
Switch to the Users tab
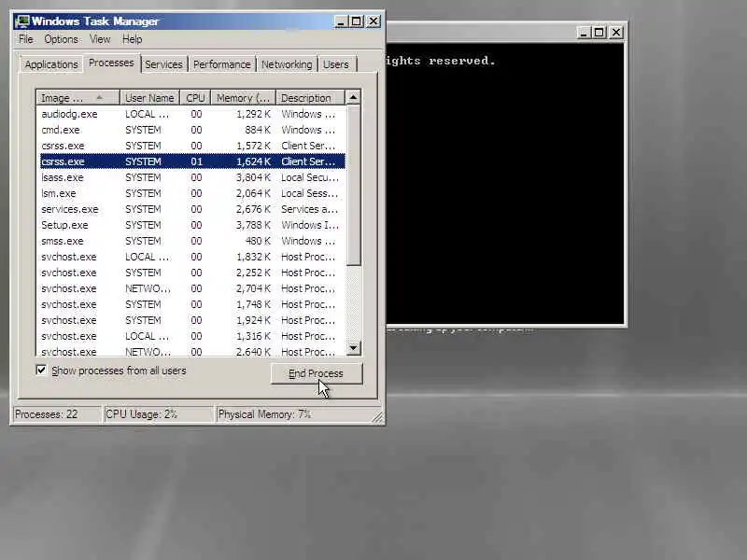[x=336, y=64]
